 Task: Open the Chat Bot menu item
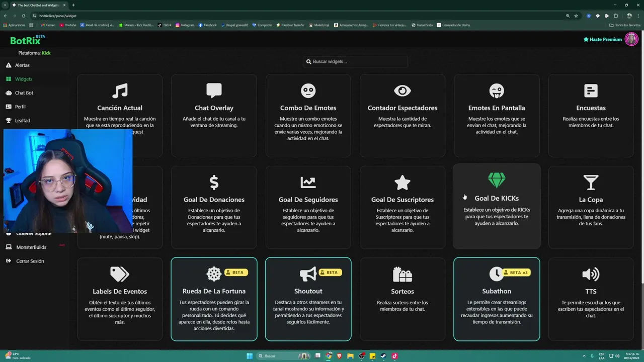[x=24, y=93]
